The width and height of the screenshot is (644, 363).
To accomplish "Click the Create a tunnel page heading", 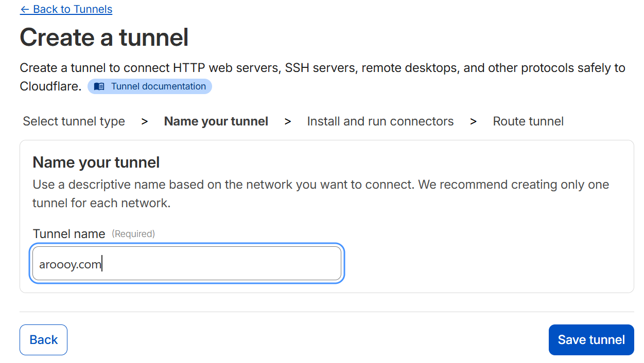I will pyautogui.click(x=104, y=38).
